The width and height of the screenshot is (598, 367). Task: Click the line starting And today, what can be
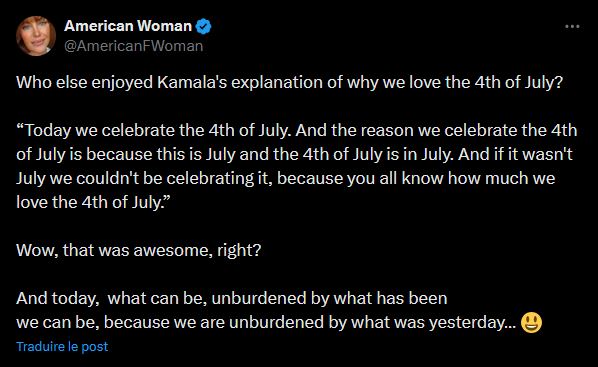point(231,298)
